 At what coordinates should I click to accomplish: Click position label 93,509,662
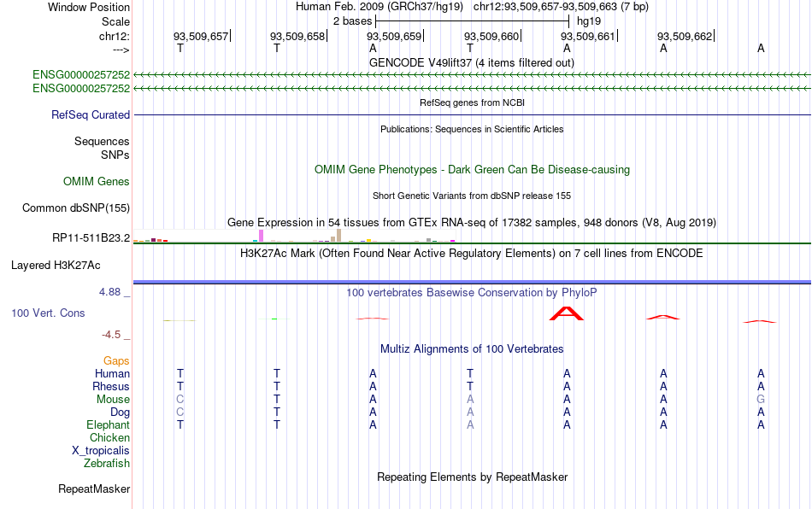click(x=685, y=36)
